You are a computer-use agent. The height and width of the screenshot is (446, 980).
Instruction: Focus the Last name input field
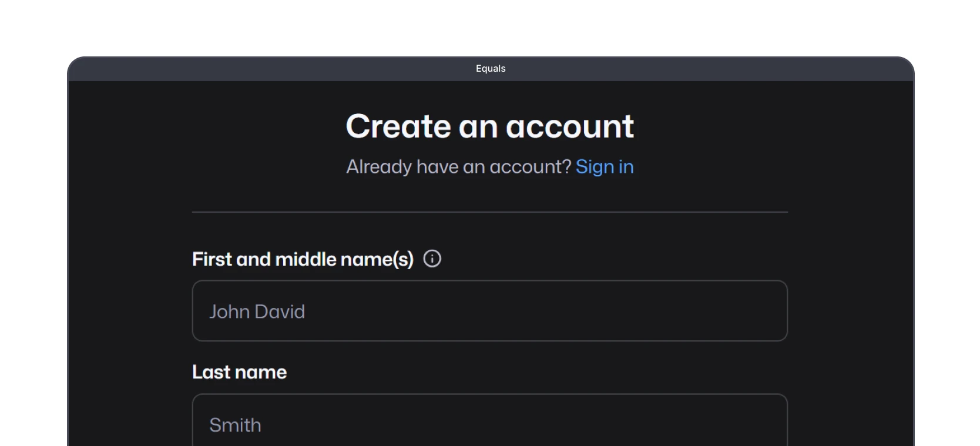tap(489, 420)
